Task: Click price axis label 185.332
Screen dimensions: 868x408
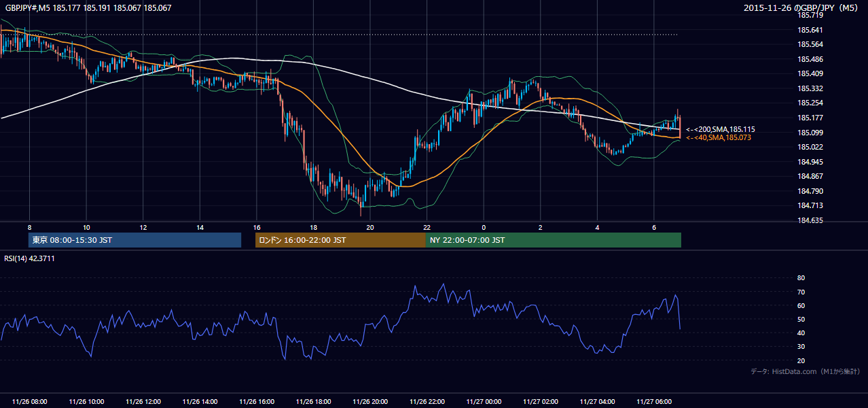Action: (x=810, y=88)
